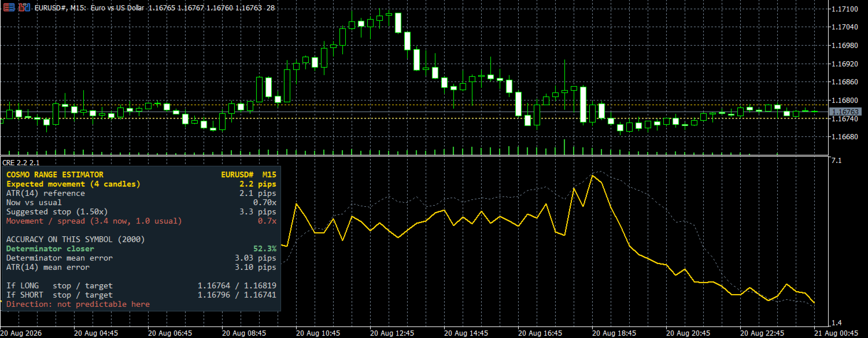Screen dimensions: 868x338
Task: Click the 20 Aug 16:45 time label
Action: point(540,333)
